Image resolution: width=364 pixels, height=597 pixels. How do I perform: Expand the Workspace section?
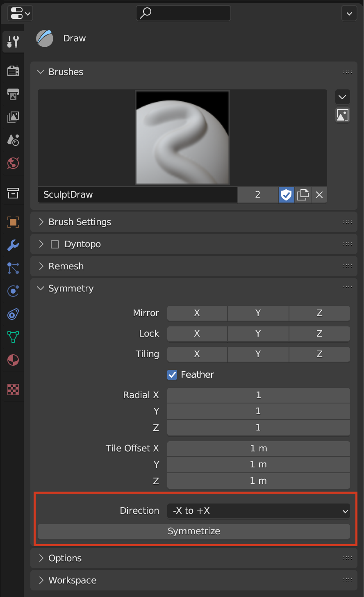click(x=72, y=580)
